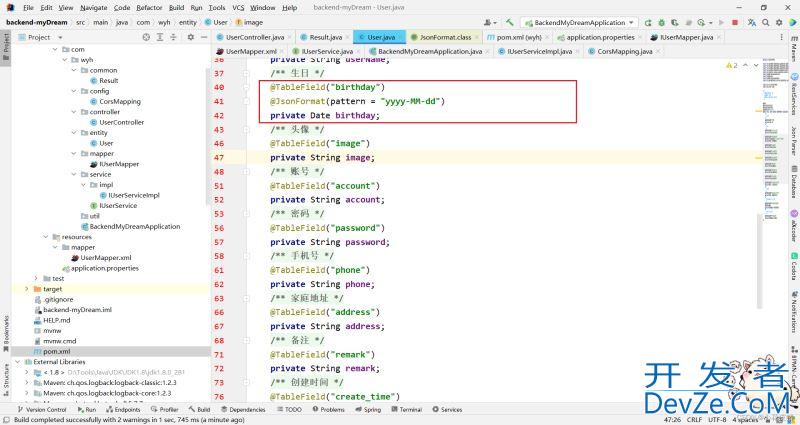Run with coverage icon in toolbar
Screen dimensions: 800x425
[675, 22]
